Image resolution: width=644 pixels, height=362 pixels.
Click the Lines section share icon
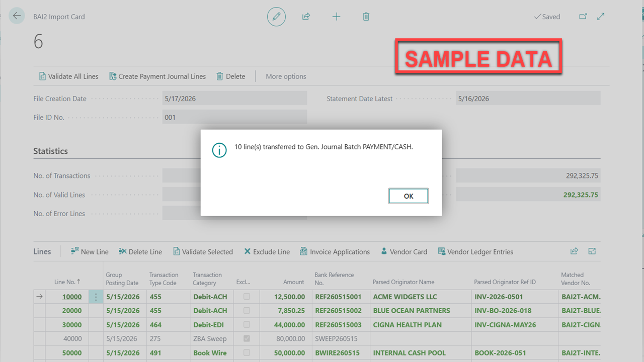coord(574,251)
